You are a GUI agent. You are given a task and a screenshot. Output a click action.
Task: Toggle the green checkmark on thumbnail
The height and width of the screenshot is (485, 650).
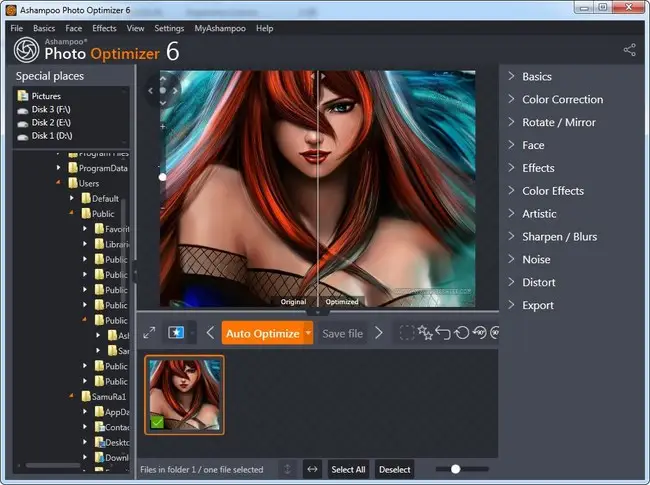(x=157, y=422)
